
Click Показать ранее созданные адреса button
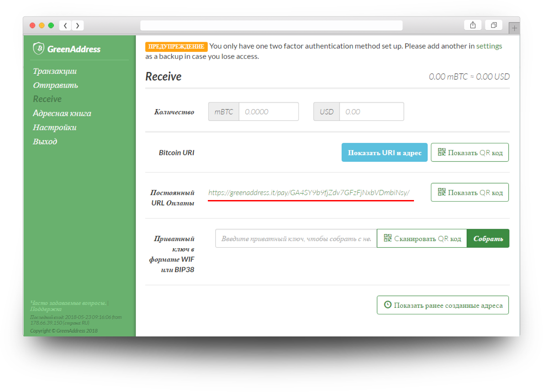coord(443,305)
